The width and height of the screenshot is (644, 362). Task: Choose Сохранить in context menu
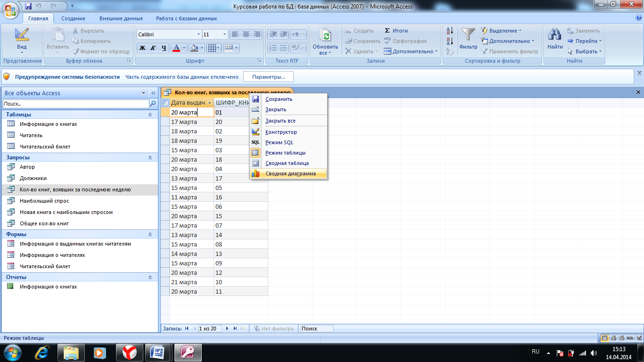tap(289, 99)
